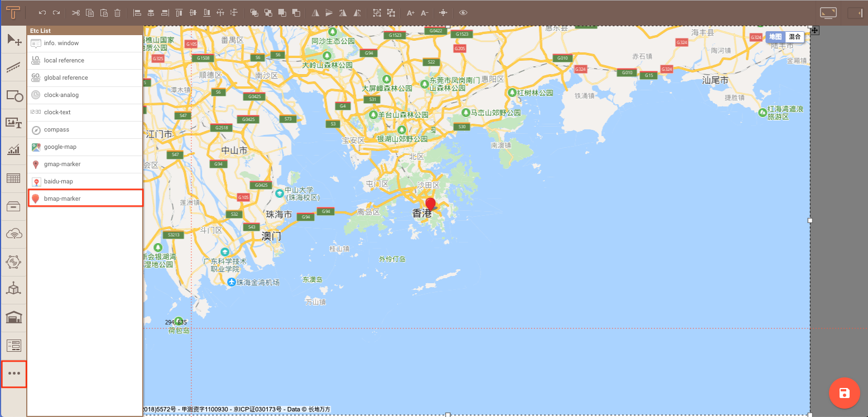This screenshot has width=868, height=417.
Task: Open the form components palette
Action: (14, 346)
